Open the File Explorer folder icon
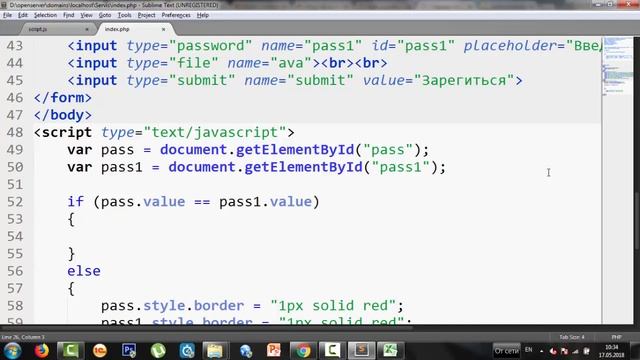 [x=215, y=351]
